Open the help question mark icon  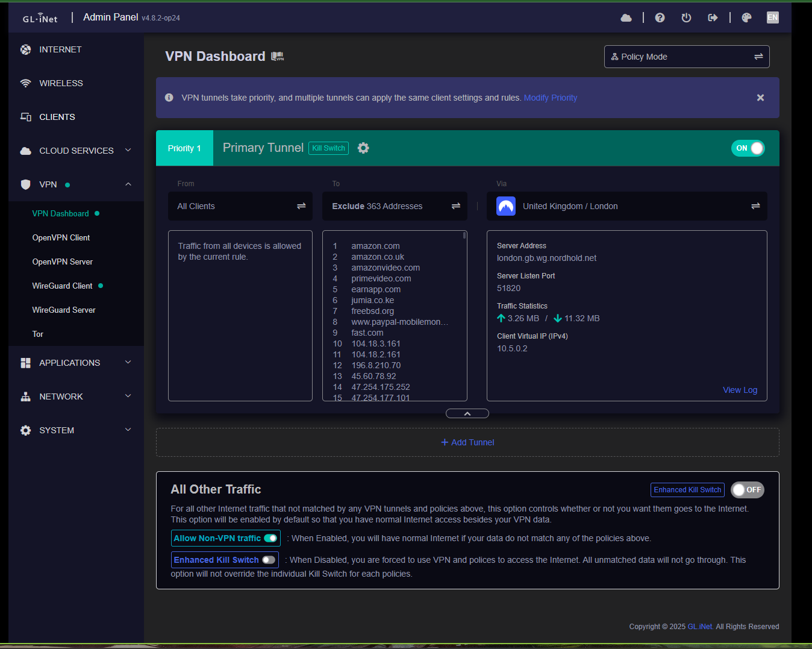pyautogui.click(x=660, y=17)
